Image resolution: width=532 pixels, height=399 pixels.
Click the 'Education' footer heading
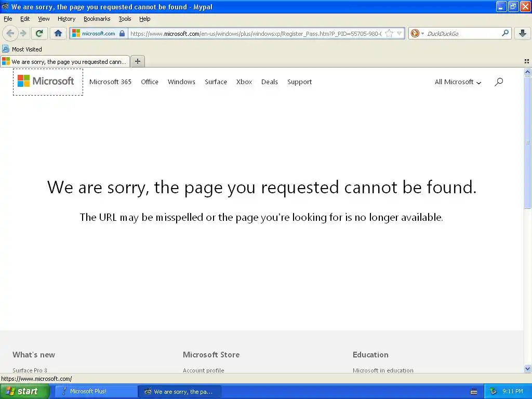click(x=370, y=354)
